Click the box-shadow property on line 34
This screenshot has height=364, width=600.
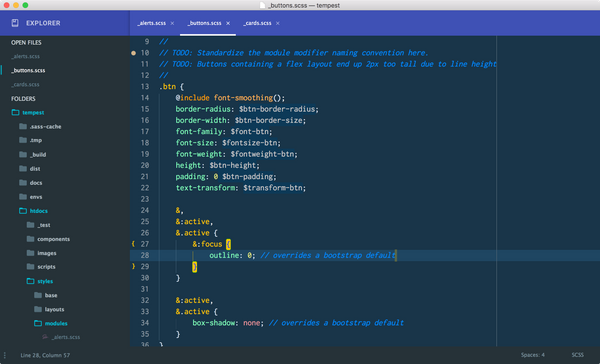coord(213,323)
